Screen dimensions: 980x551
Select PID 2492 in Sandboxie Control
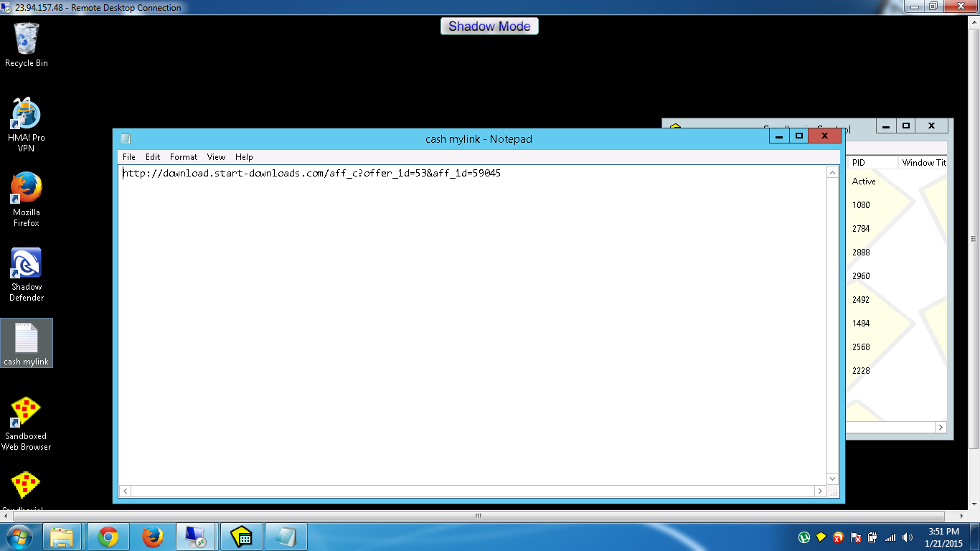(x=861, y=300)
